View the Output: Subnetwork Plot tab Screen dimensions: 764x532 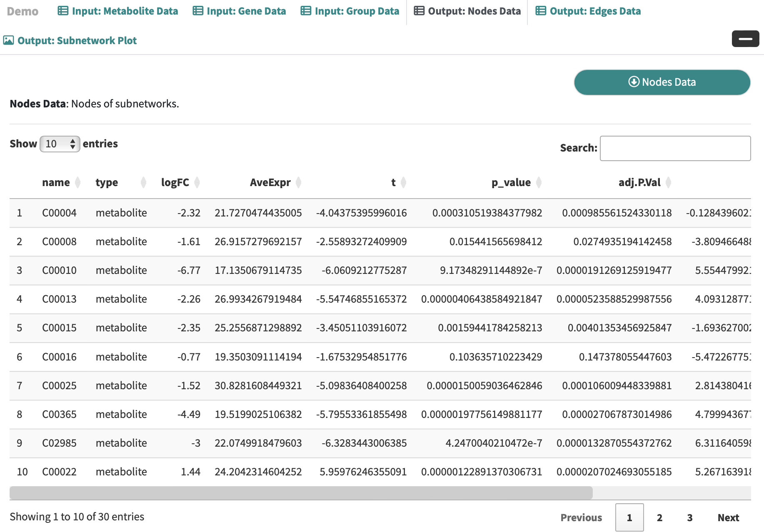(x=70, y=41)
